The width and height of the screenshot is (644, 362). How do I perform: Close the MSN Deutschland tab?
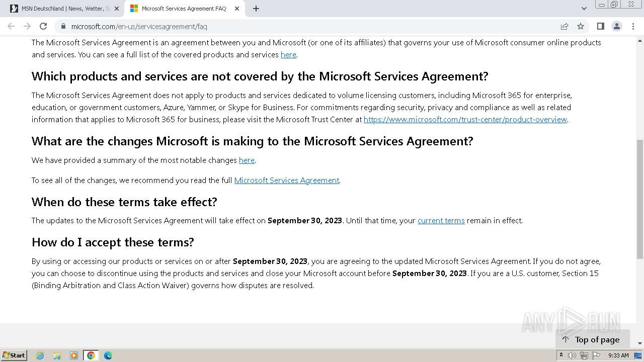click(116, 9)
